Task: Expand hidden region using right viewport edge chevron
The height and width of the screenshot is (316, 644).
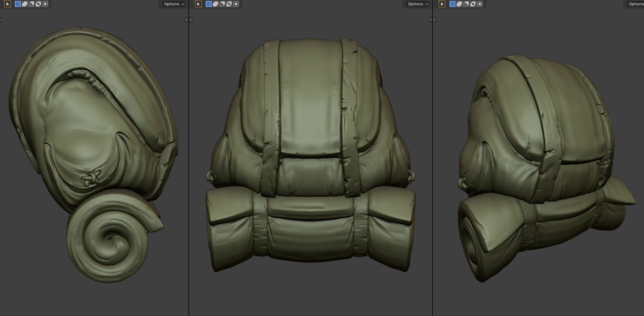Action: 433,19
